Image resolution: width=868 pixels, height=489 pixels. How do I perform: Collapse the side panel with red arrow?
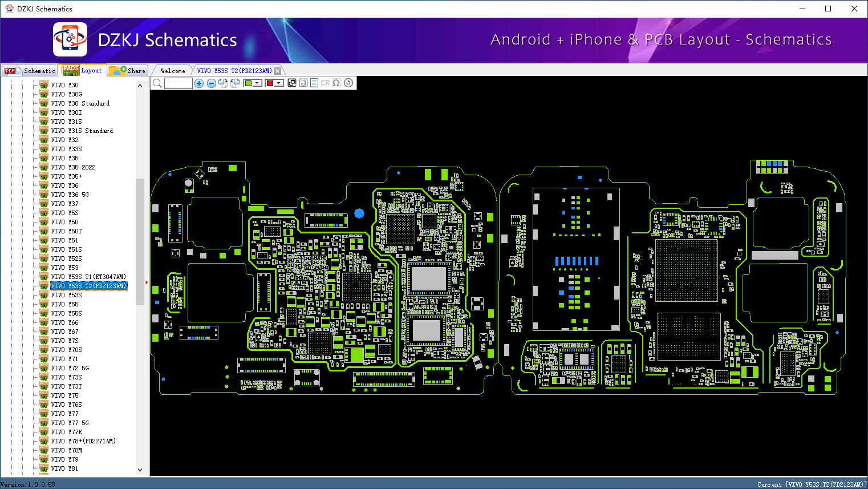(x=147, y=282)
